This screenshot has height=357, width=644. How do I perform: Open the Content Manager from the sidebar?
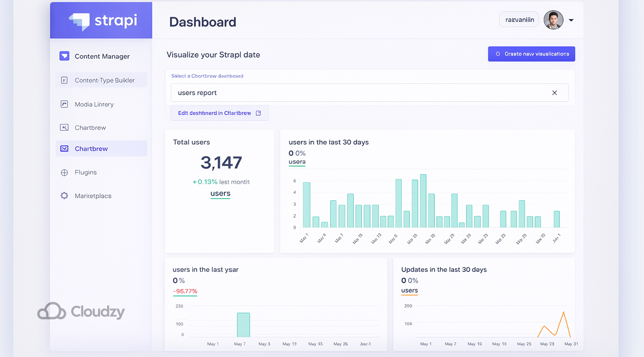click(x=64, y=56)
